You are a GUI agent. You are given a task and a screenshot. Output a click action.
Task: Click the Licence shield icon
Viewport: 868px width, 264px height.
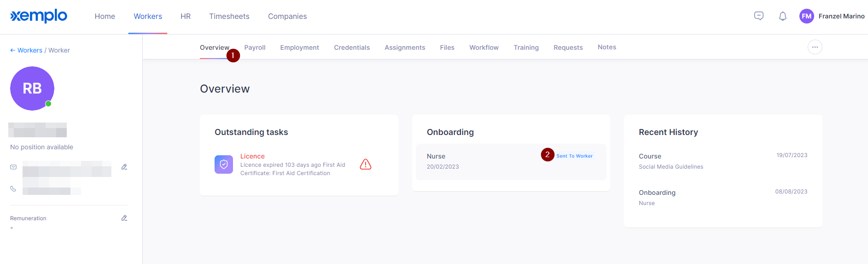coord(224,164)
